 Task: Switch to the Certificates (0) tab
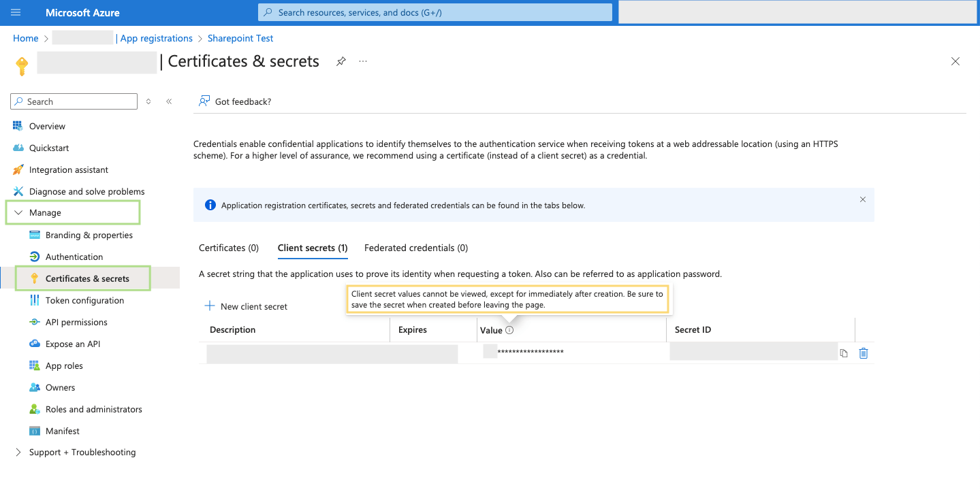point(229,248)
